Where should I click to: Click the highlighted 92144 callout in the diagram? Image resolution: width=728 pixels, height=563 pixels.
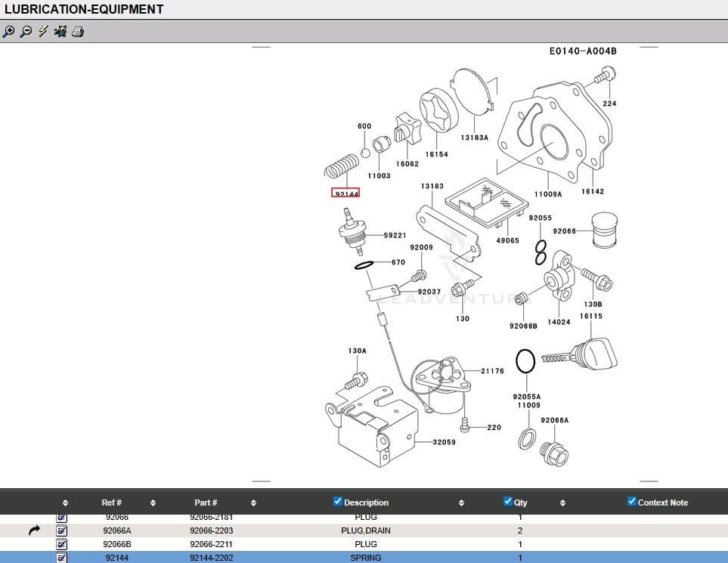pos(345,193)
